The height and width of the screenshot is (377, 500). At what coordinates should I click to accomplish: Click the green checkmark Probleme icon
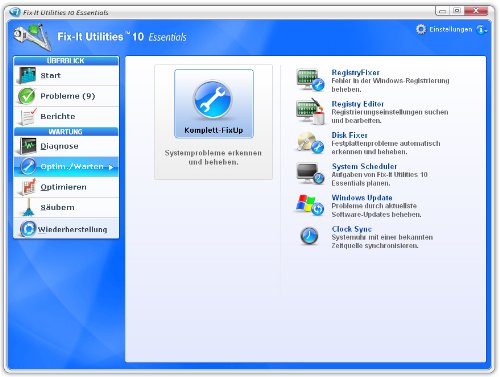pos(27,96)
